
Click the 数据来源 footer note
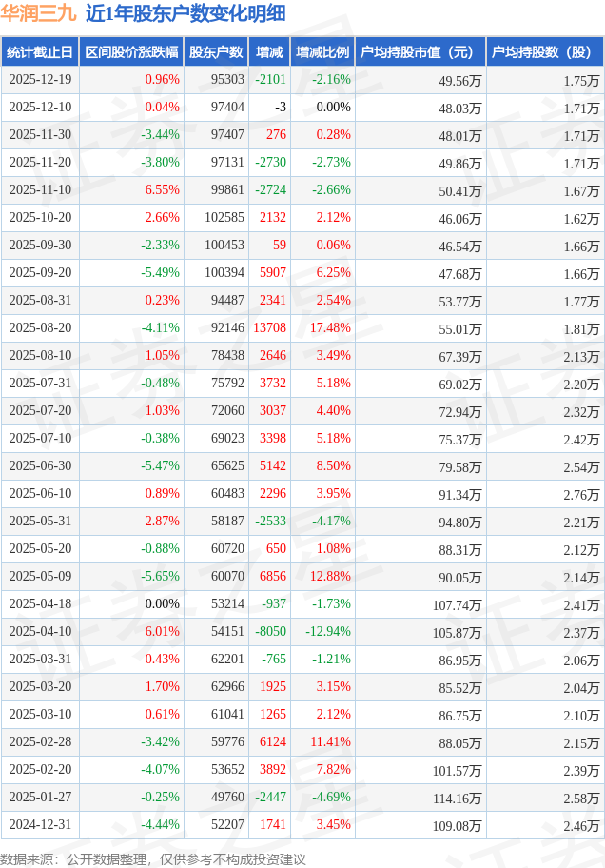click(153, 859)
